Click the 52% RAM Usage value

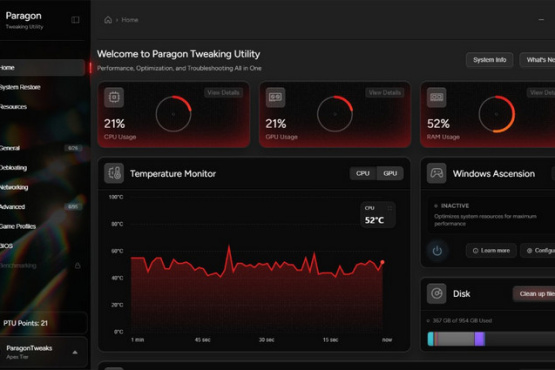(x=438, y=124)
